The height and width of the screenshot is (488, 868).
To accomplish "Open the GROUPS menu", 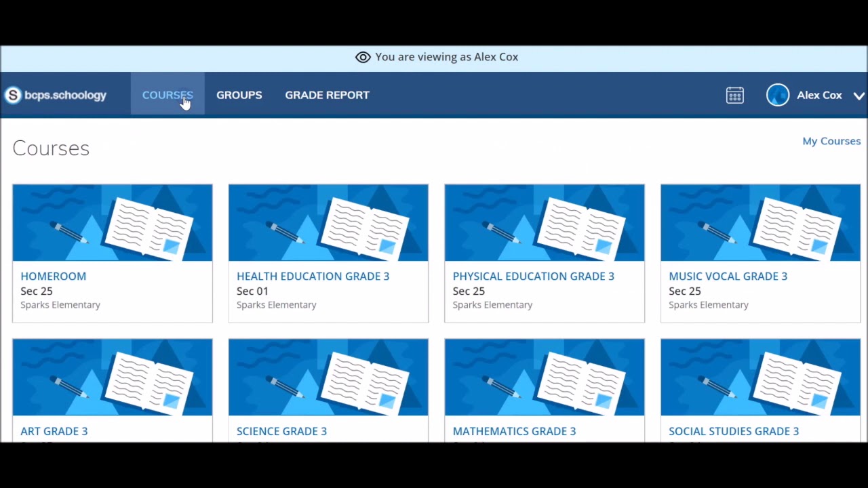I will pyautogui.click(x=239, y=95).
